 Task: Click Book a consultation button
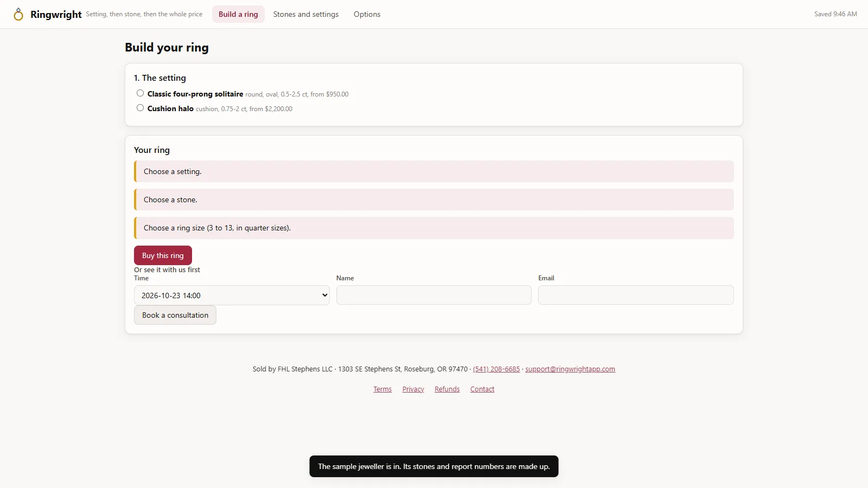coord(175,315)
